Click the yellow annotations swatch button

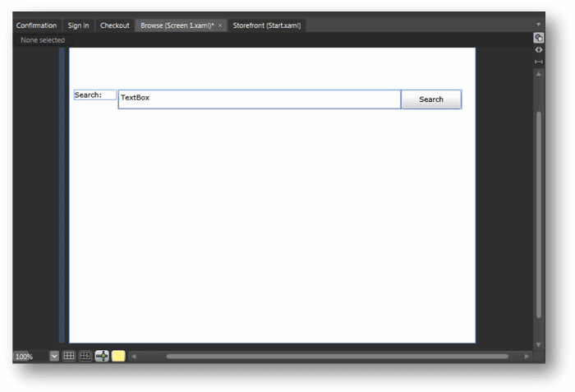click(x=118, y=356)
